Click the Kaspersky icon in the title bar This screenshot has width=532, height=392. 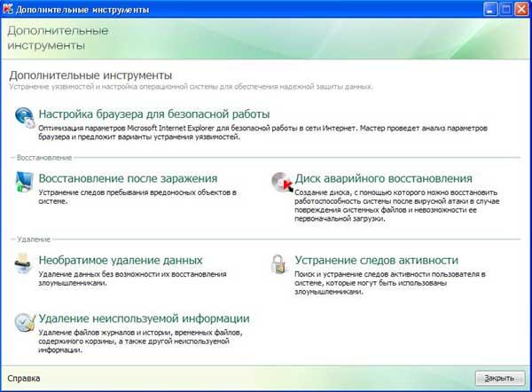coord(8,9)
